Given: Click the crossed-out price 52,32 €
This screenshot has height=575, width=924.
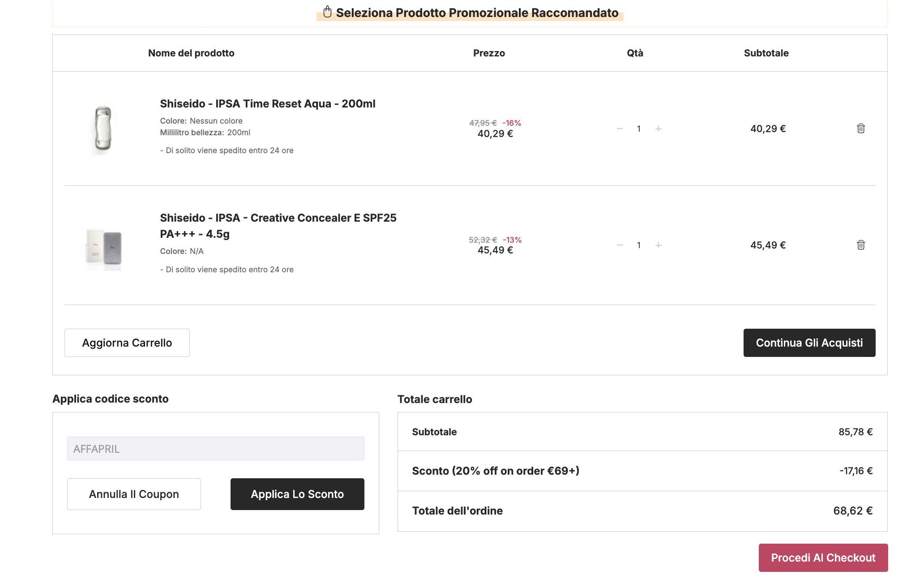Looking at the screenshot, I should 483,240.
